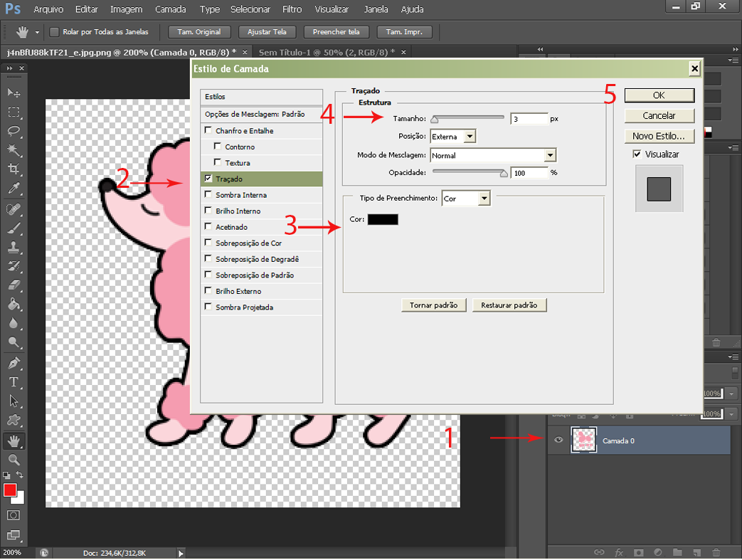Click Opacidade slider handle
The width and height of the screenshot is (742, 560).
(504, 173)
